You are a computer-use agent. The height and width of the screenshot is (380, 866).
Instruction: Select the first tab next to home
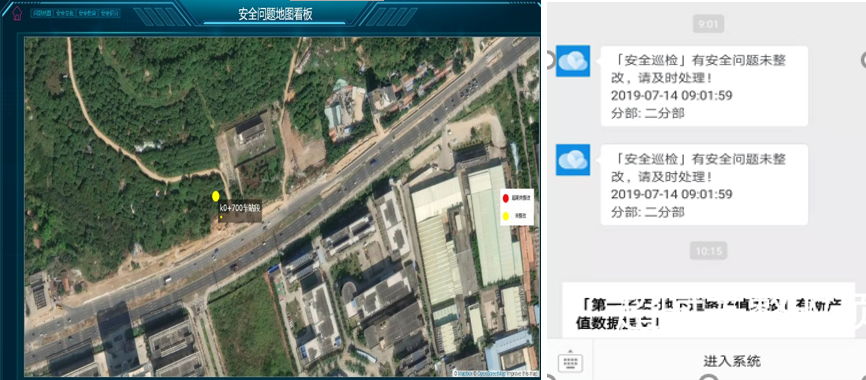click(x=42, y=13)
